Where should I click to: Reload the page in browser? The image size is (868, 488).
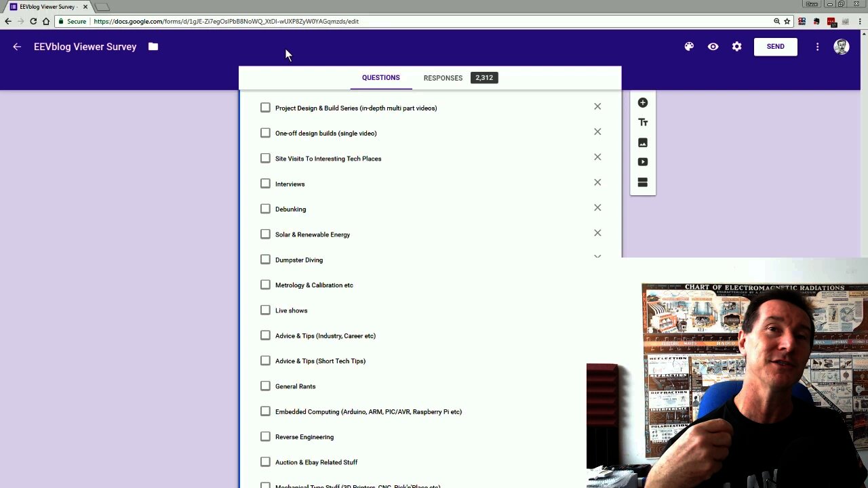[33, 21]
